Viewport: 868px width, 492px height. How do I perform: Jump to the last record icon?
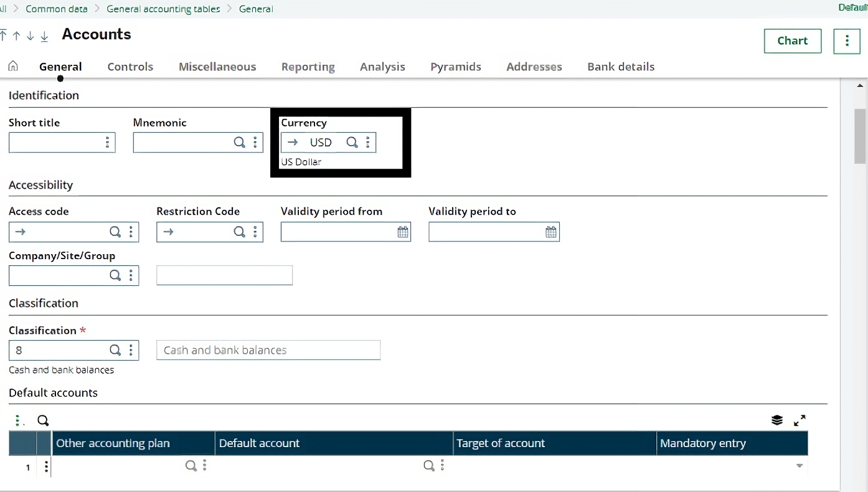point(44,36)
